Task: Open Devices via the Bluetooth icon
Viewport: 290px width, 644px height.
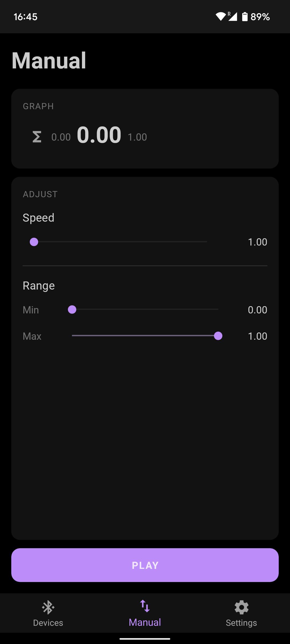Action: coord(48,607)
